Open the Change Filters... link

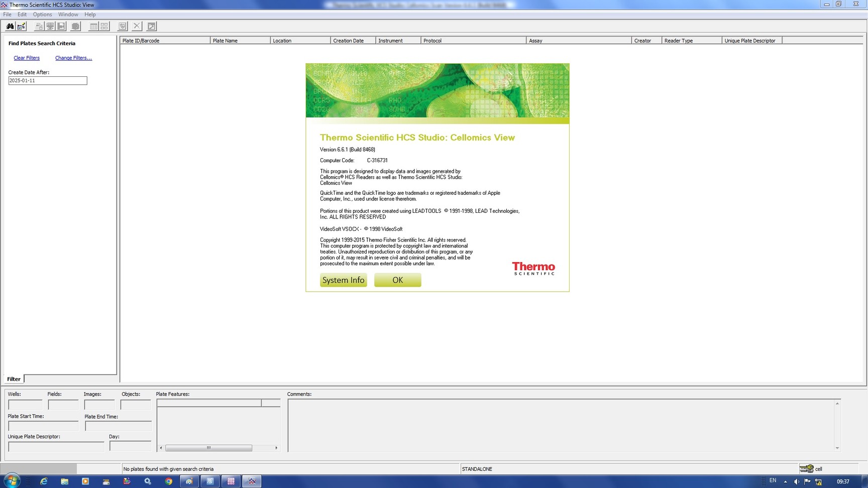tap(73, 58)
